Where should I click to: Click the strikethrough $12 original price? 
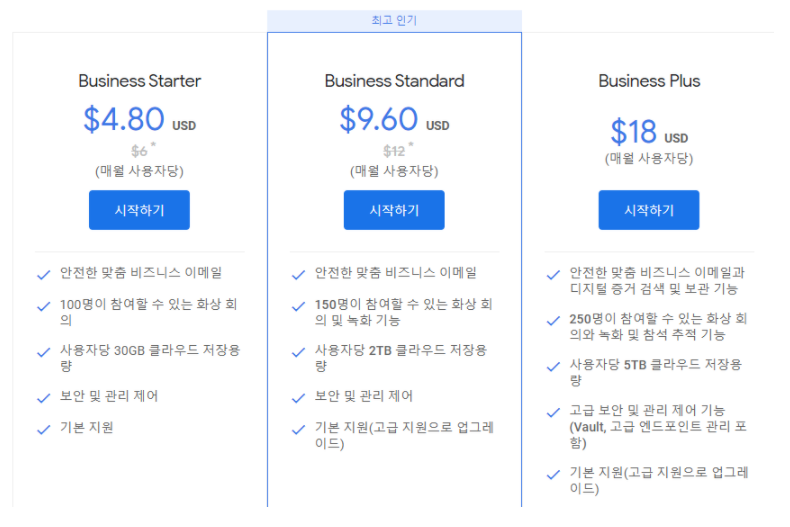[x=394, y=151]
